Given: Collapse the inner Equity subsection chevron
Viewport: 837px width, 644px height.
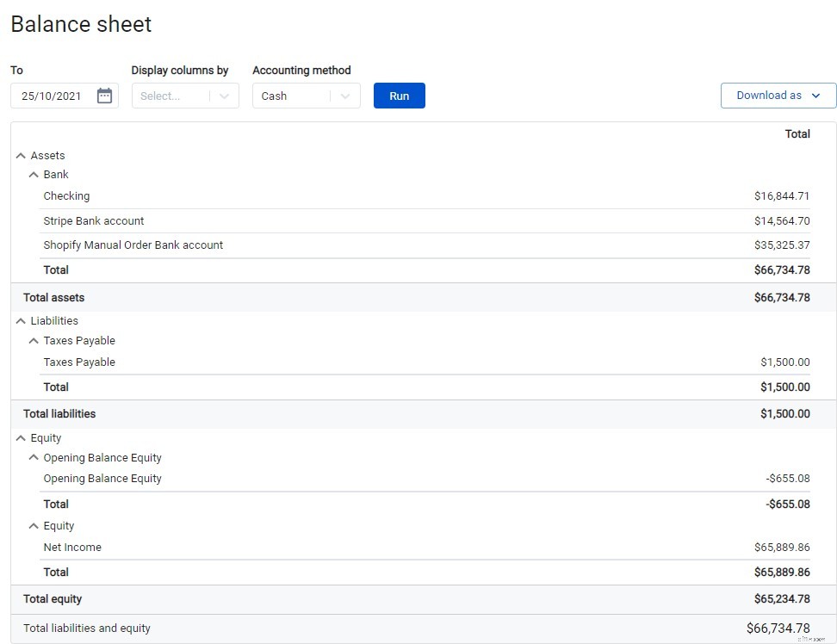Looking at the screenshot, I should click(33, 525).
